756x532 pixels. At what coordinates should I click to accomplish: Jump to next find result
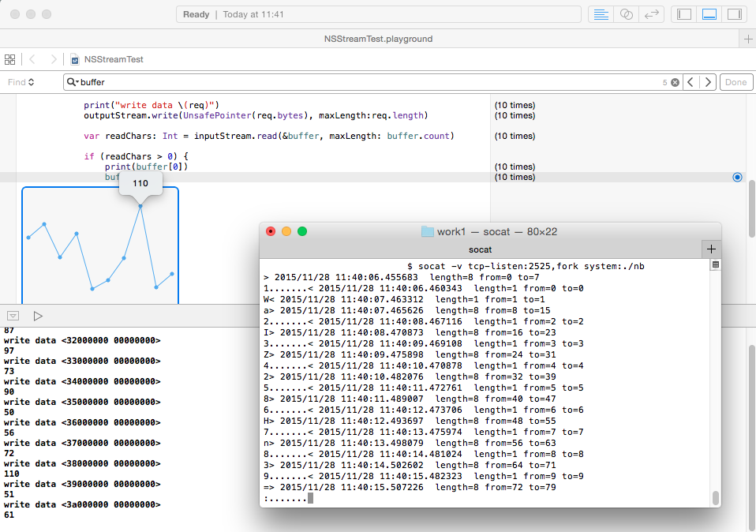coord(708,82)
